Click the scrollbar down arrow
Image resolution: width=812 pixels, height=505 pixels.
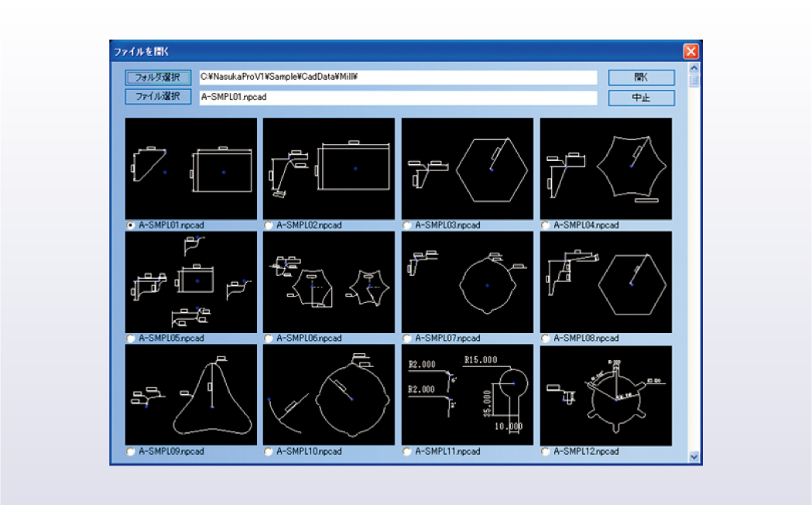694,456
